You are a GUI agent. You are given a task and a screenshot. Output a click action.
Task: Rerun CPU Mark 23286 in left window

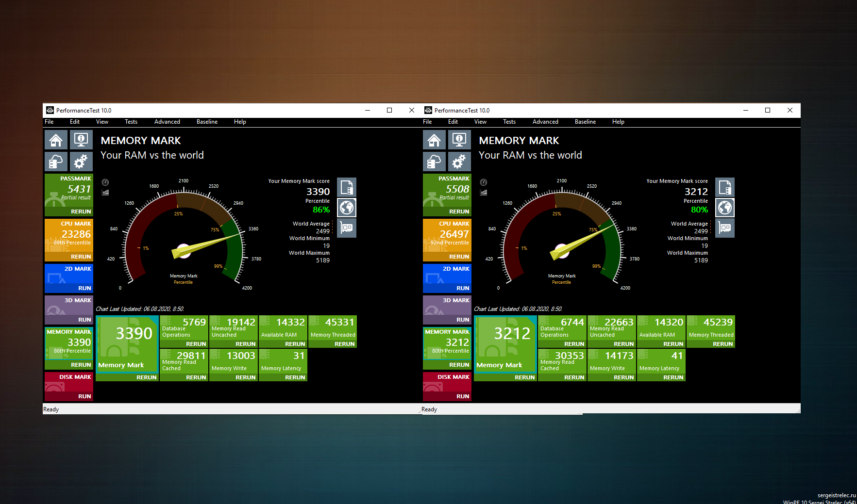(x=81, y=257)
